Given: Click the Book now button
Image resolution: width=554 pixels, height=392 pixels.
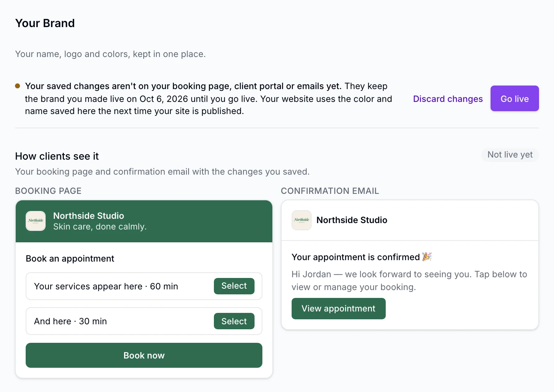Looking at the screenshot, I should [x=144, y=355].
